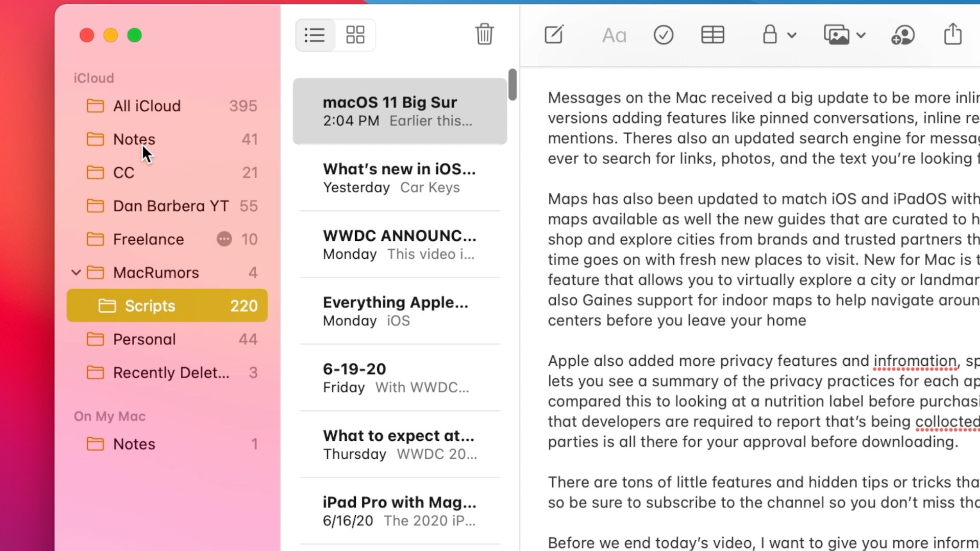
Task: Select the font formatting Aa icon
Action: (x=614, y=34)
